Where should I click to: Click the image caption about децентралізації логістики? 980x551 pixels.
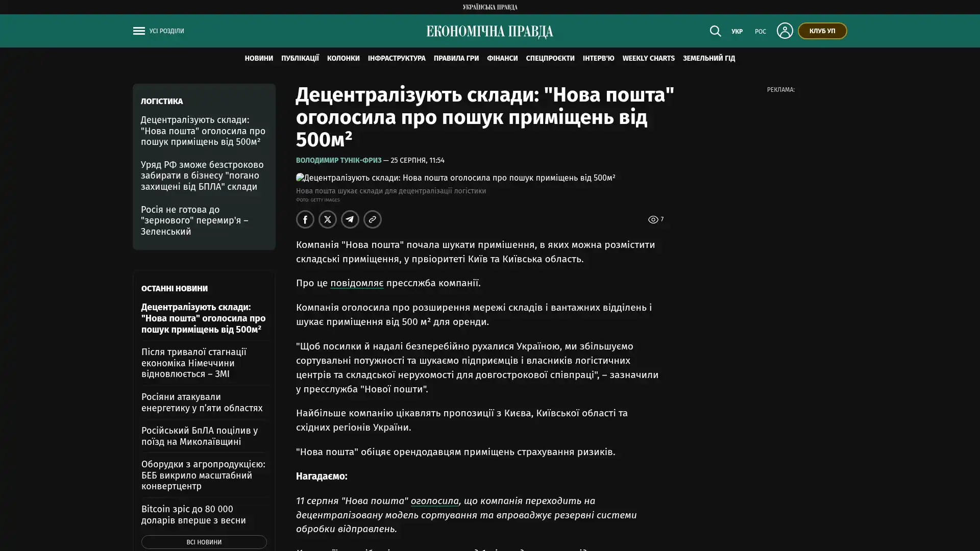tap(391, 191)
